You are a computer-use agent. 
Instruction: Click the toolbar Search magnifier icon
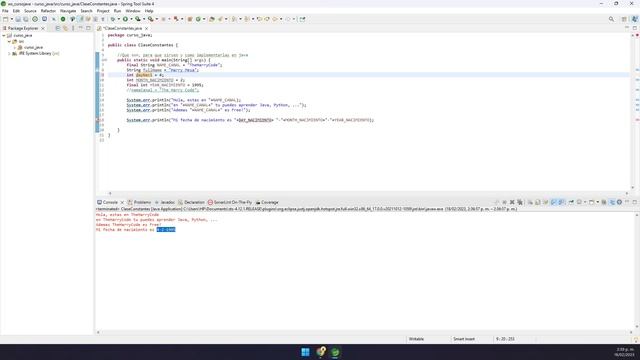click(x=611, y=19)
